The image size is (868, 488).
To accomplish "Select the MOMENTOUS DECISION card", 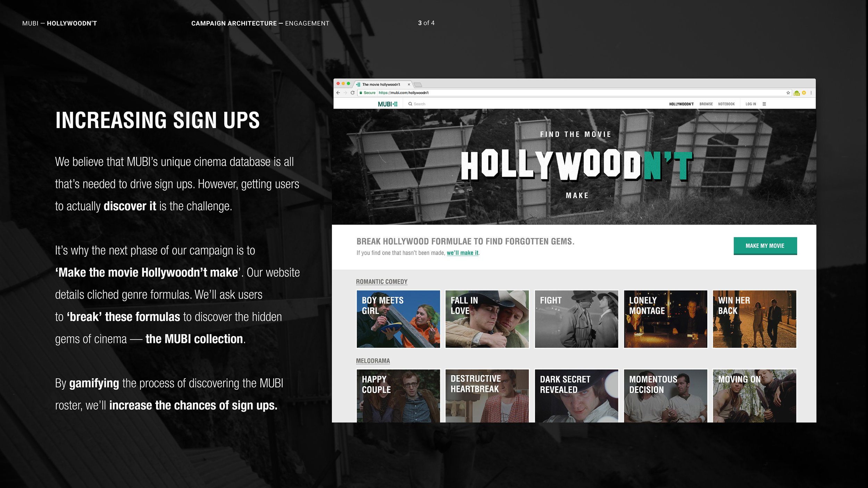I will coord(666,396).
